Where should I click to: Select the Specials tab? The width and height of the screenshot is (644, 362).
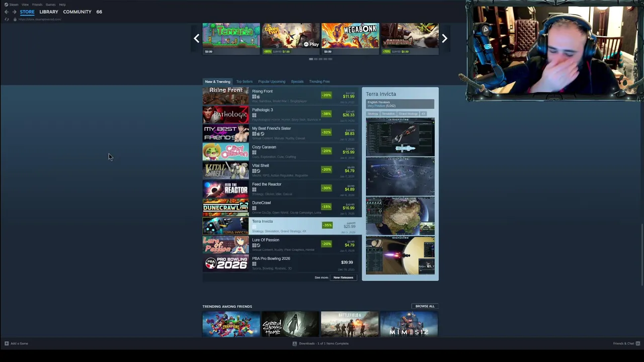[x=297, y=81]
